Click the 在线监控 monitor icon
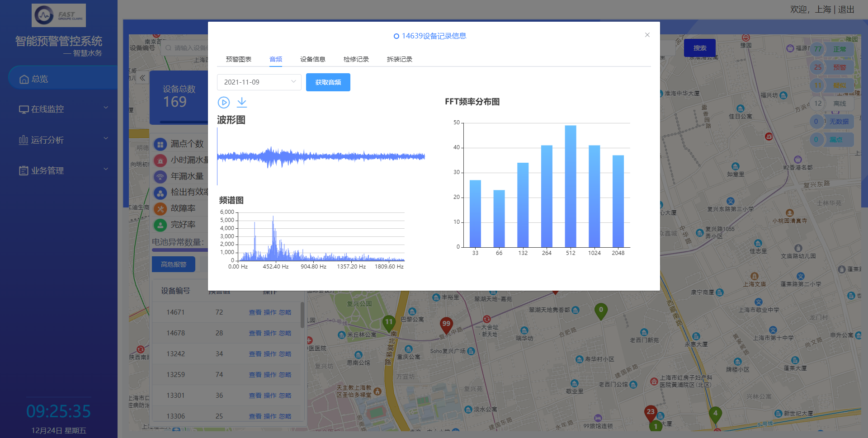This screenshot has height=438, width=868. [x=24, y=109]
